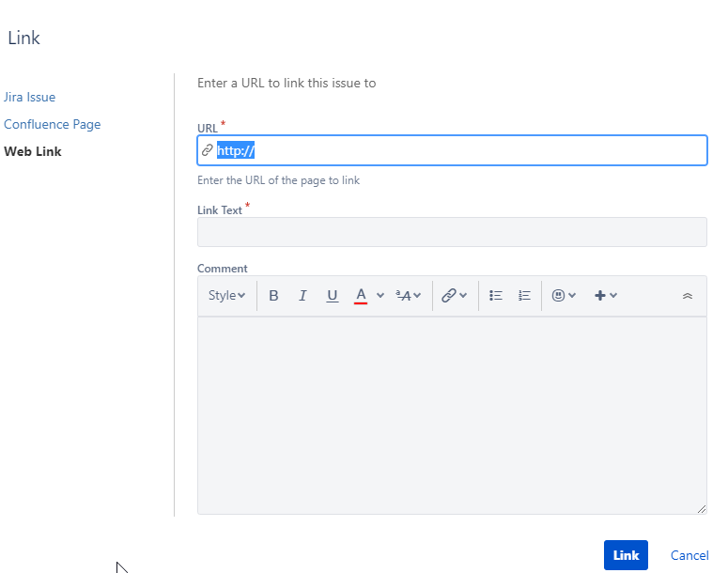Click insert link icon in toolbar
728x573 pixels.
[448, 295]
